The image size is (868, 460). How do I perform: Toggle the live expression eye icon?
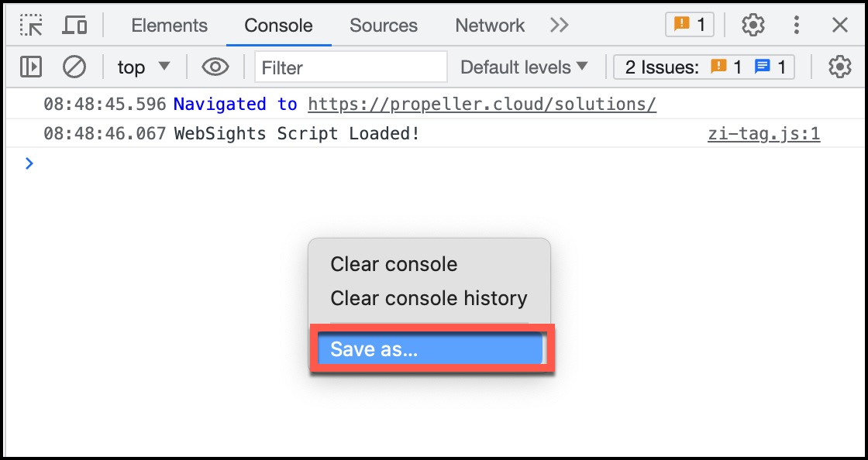coord(215,67)
